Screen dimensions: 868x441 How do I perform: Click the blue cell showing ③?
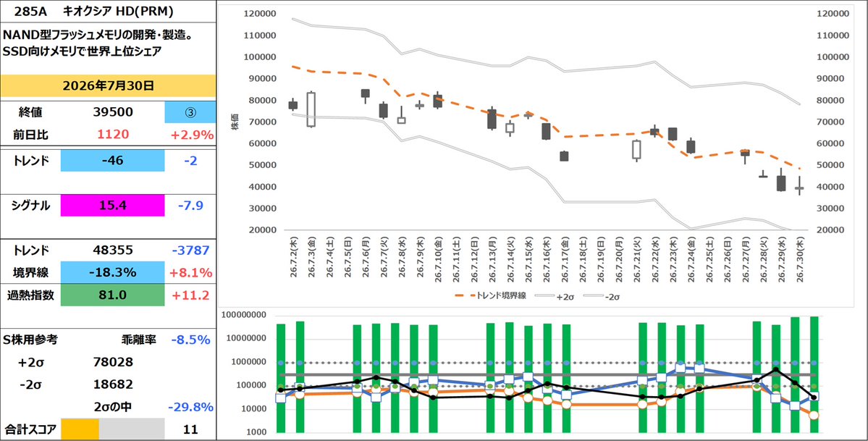190,112
